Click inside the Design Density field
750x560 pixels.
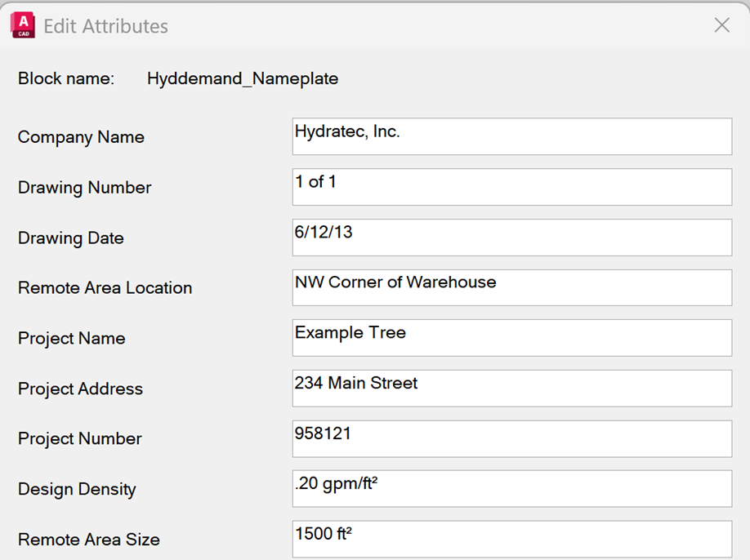coord(511,489)
